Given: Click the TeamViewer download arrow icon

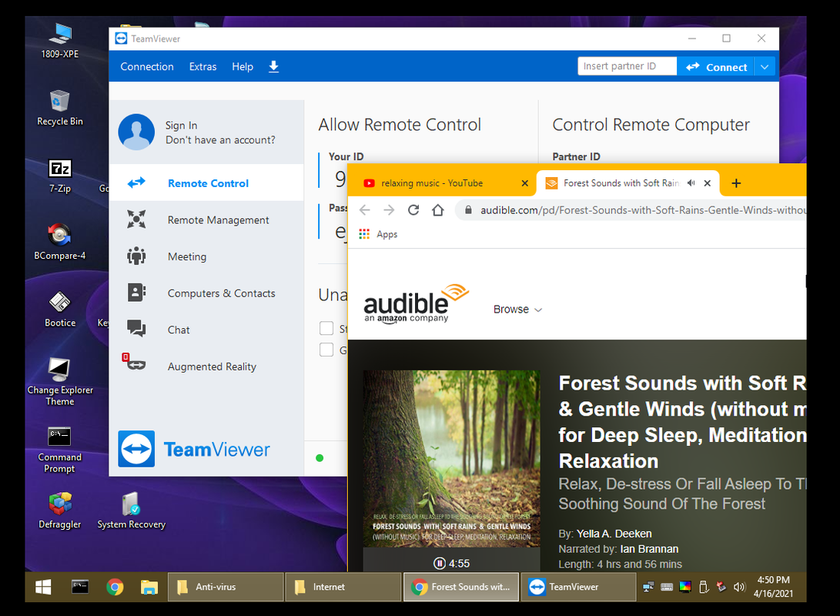Looking at the screenshot, I should [x=274, y=66].
